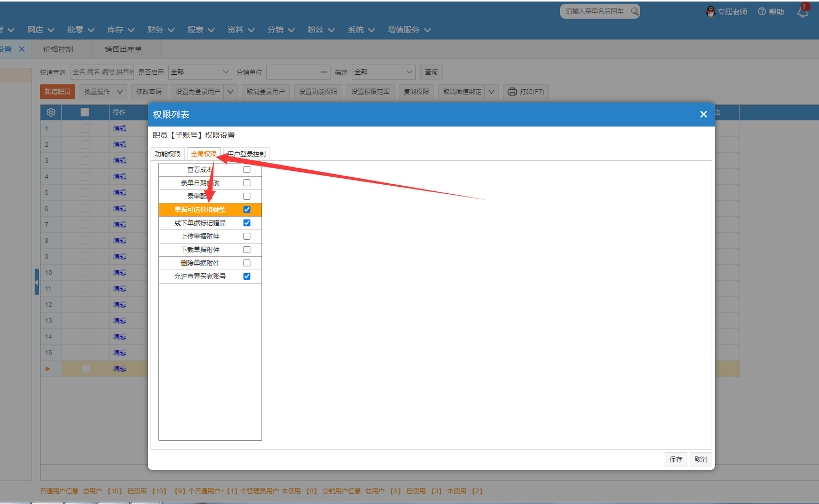Close the 权限列表 dialog with X

coord(703,114)
